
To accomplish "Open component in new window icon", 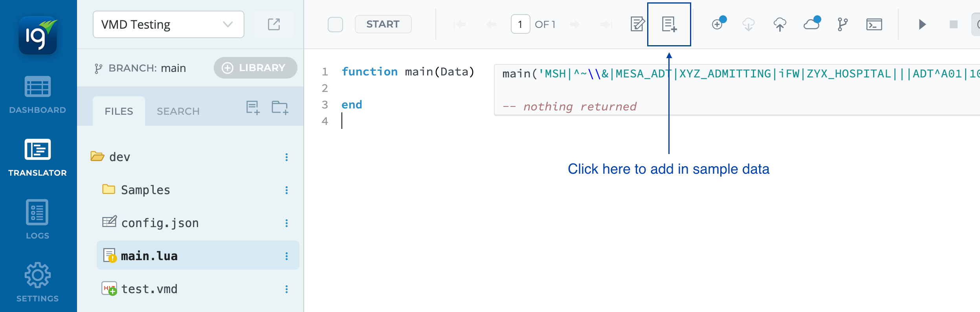I will click(x=274, y=24).
